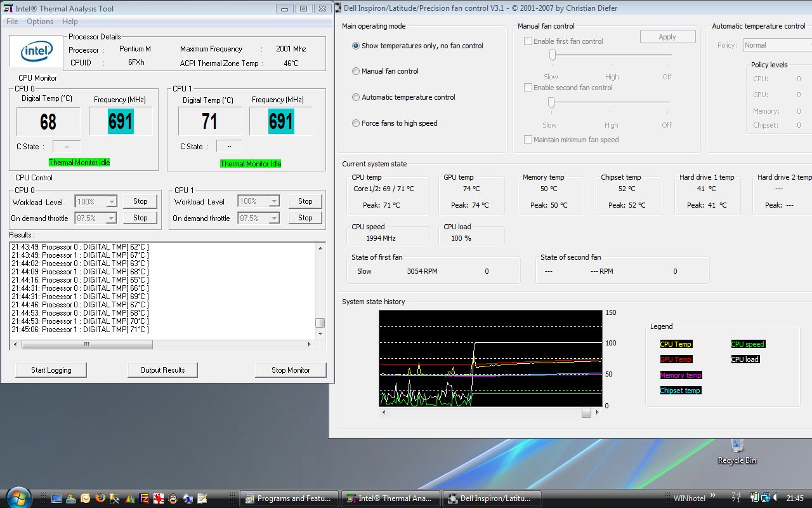Tick Enable second fan control checkbox
The width and height of the screenshot is (812, 508).
click(528, 88)
